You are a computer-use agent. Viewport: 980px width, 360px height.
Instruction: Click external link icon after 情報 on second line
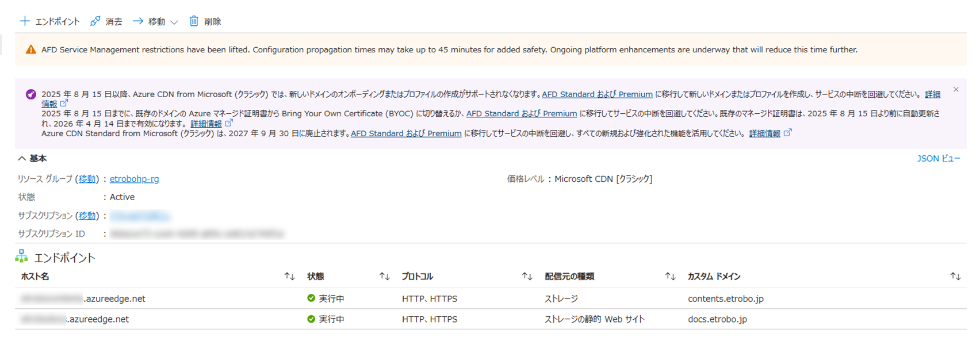click(64, 103)
